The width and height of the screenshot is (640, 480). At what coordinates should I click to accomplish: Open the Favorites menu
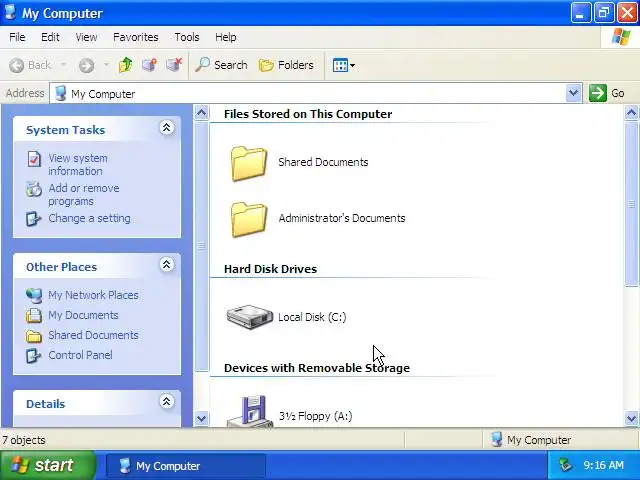click(136, 37)
